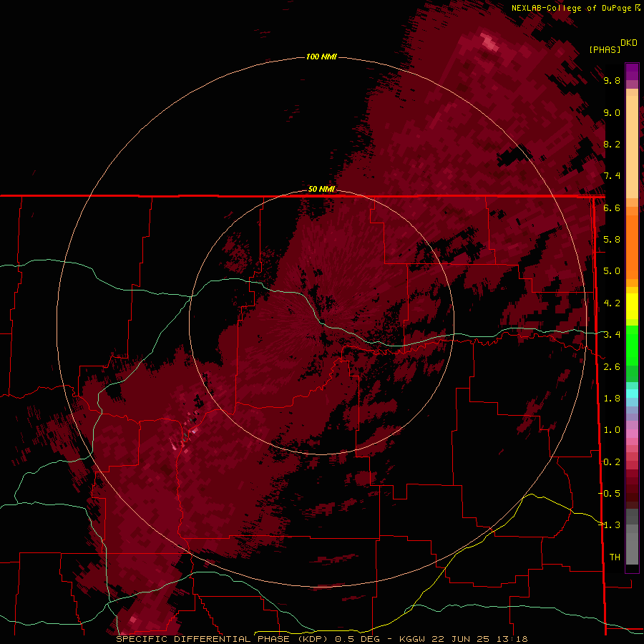Screen dimensions: 644x644
Task: Click the 2.6 value on the color scale
Action: point(612,366)
